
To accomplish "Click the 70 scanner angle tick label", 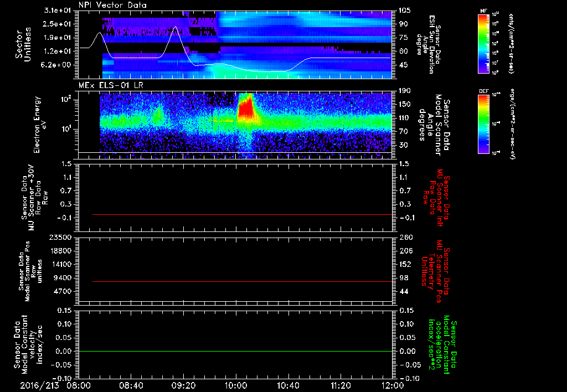I will tap(403, 132).
